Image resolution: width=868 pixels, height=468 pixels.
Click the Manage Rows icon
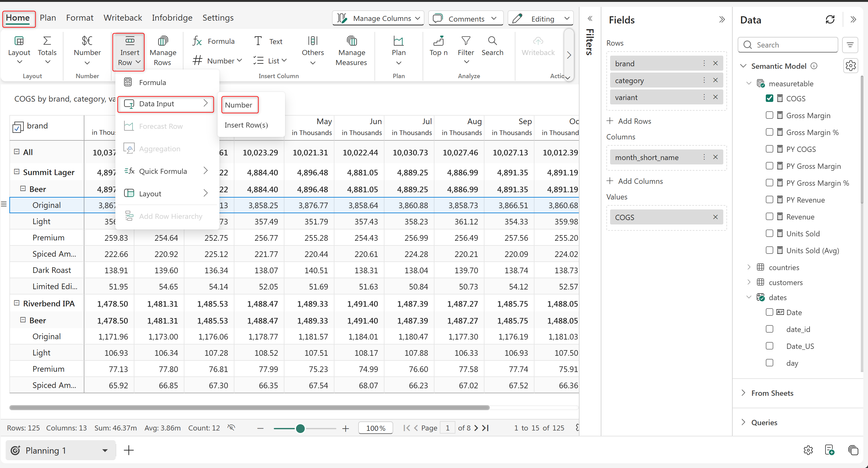[x=163, y=42]
